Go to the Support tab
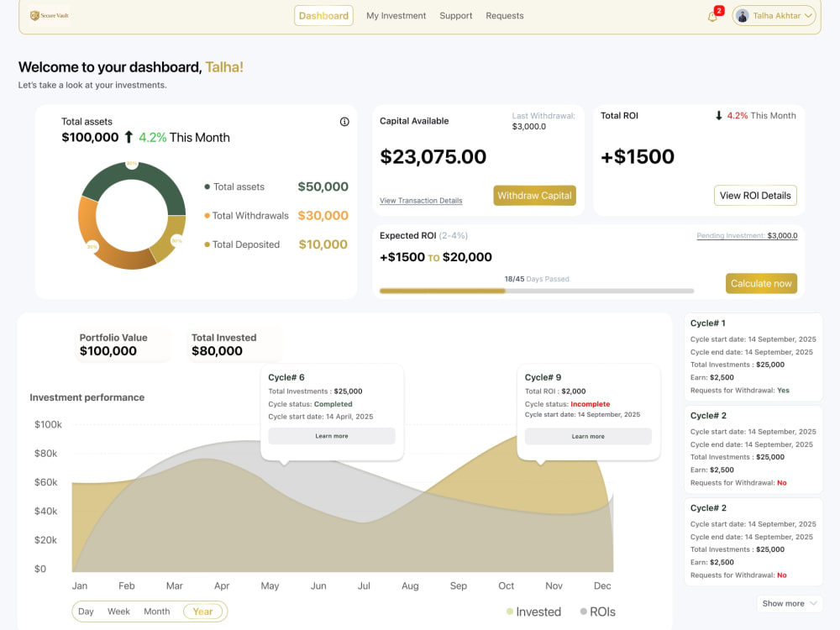 [456, 15]
